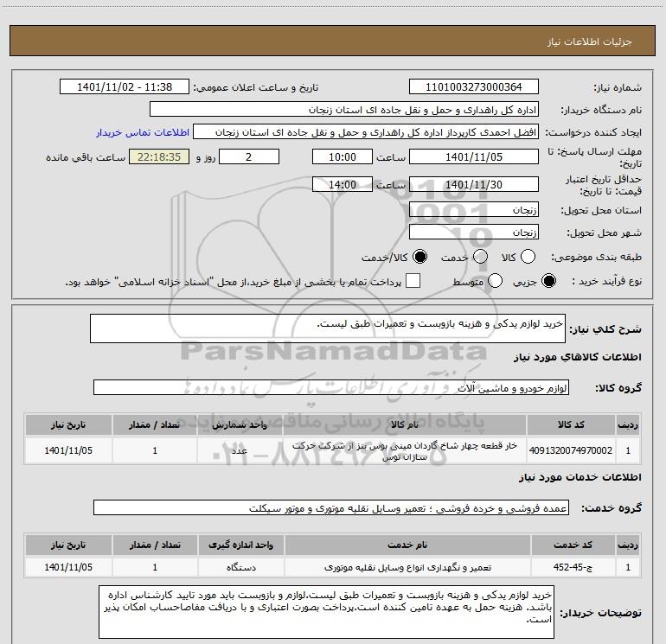Select the خدمت radio button

tap(480, 257)
